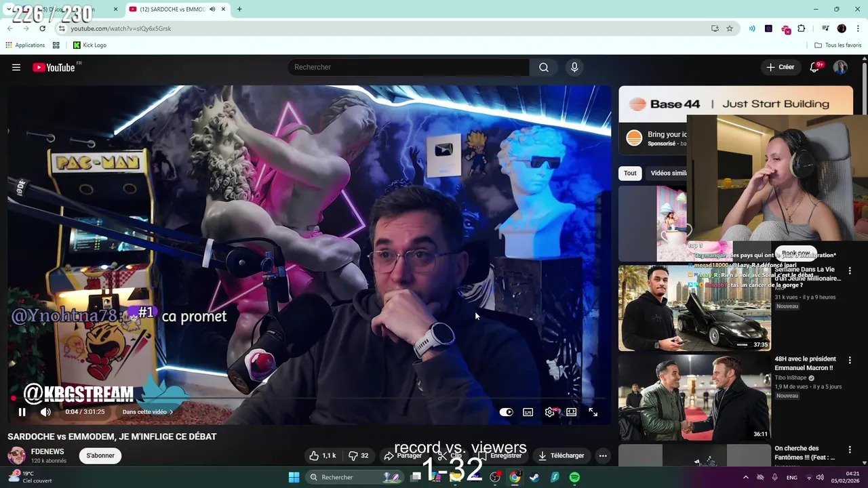Open the FDENEWS channel link

point(47,451)
